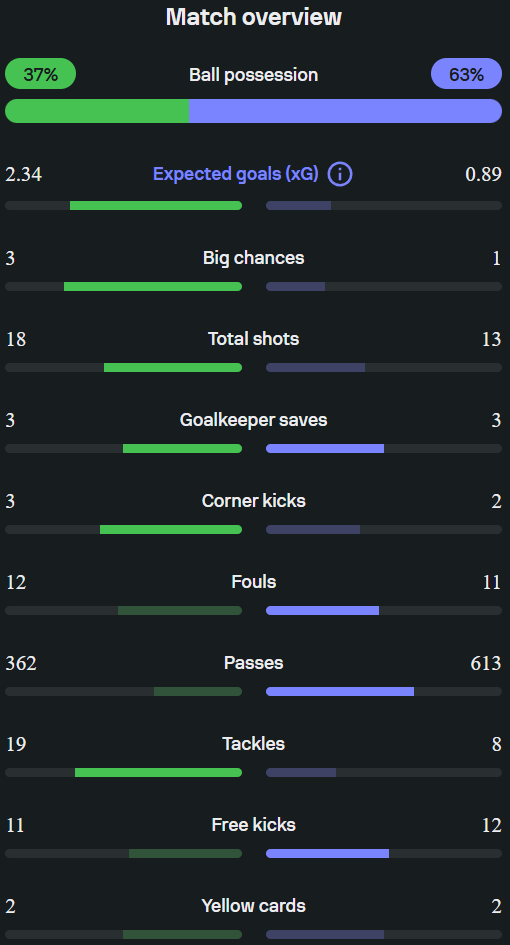Click the green Tackles bar

(x=159, y=773)
